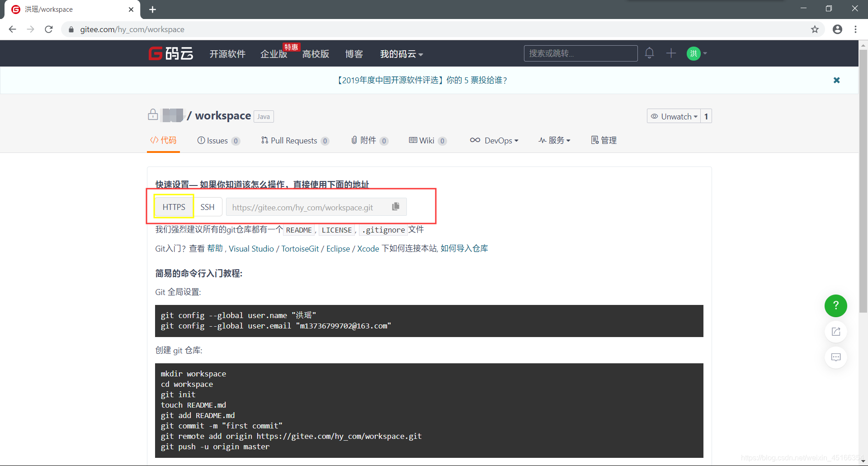The width and height of the screenshot is (868, 466).
Task: Open the 管理 tab
Action: coord(604,140)
